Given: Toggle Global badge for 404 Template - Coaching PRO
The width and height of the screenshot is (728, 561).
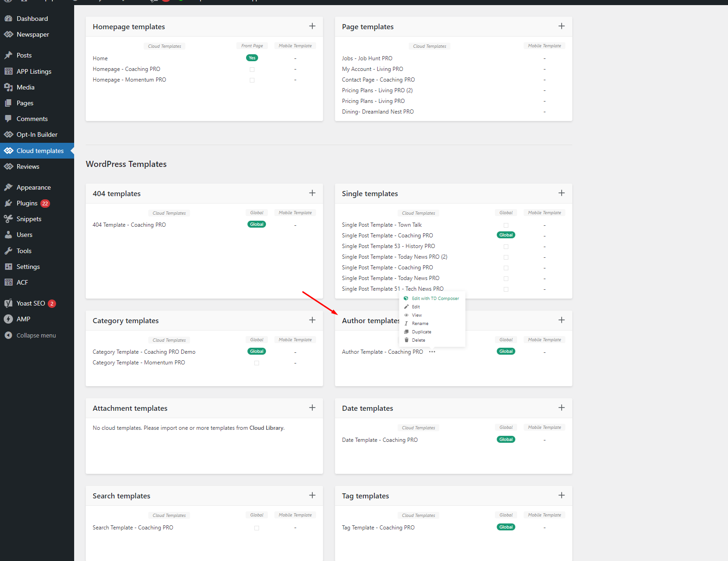Looking at the screenshot, I should tap(257, 224).
